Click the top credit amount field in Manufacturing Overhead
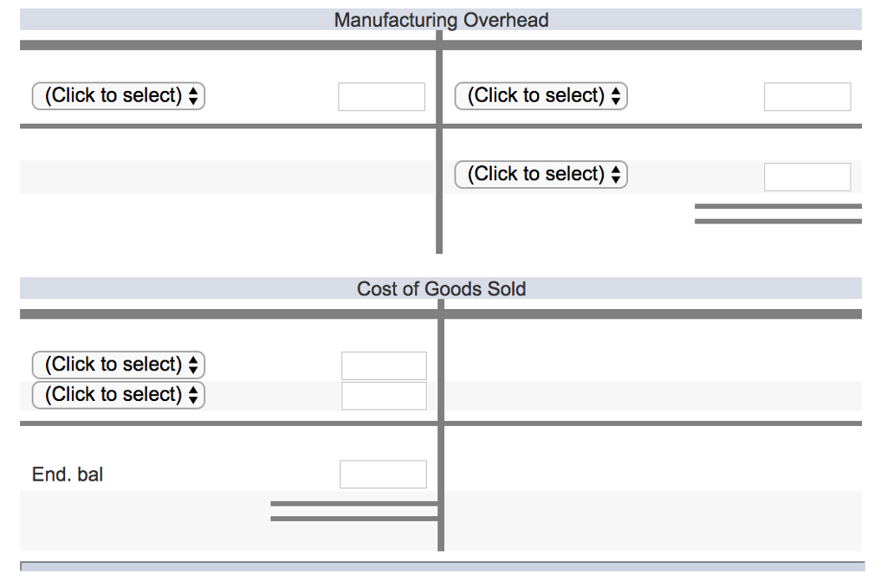Viewport: 887px width, 588px height. pos(807,96)
